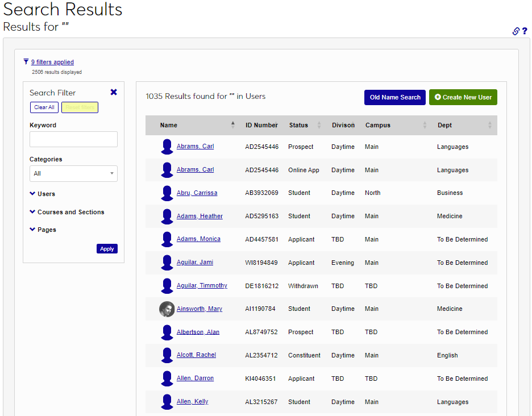Collapse the Users filter section
The width and height of the screenshot is (532, 416).
(x=32, y=194)
